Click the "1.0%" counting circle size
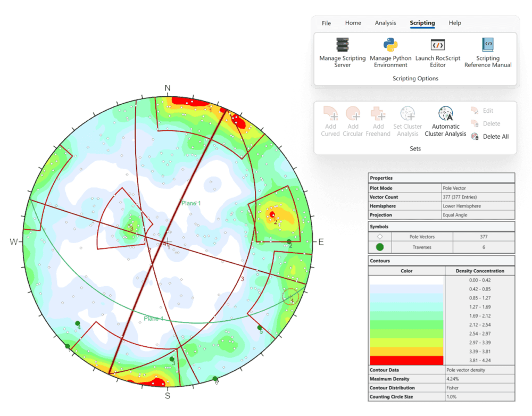The image size is (532, 416). pos(452,397)
